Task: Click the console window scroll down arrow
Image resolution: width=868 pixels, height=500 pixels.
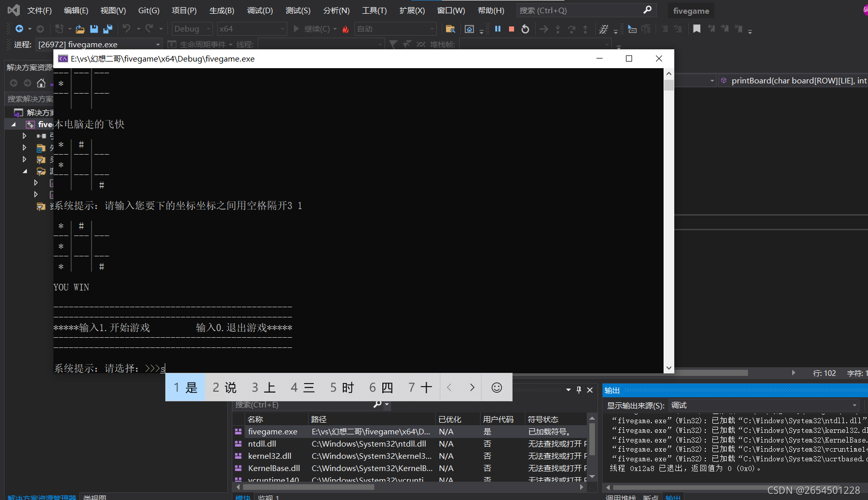Action: [669, 368]
